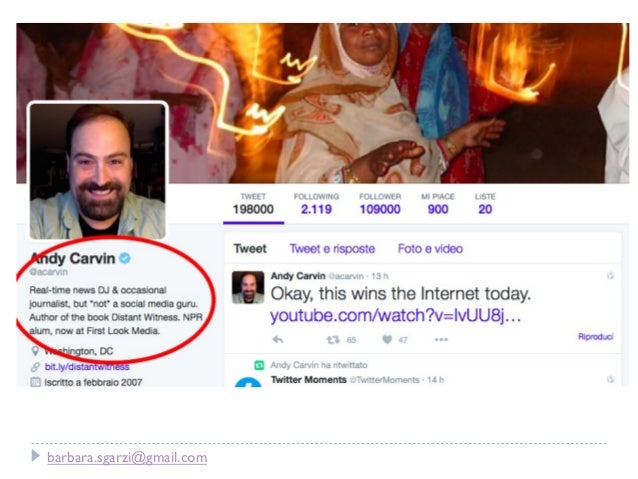This screenshot has width=638, height=479.
Task: Select the Tweet tab in timeline
Action: coord(250,249)
